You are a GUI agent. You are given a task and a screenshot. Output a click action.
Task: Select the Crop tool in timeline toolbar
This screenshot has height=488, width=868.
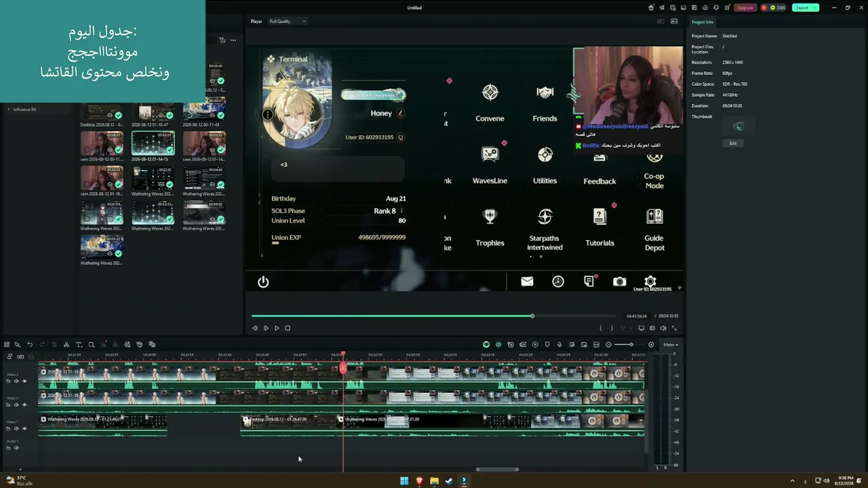click(x=92, y=344)
